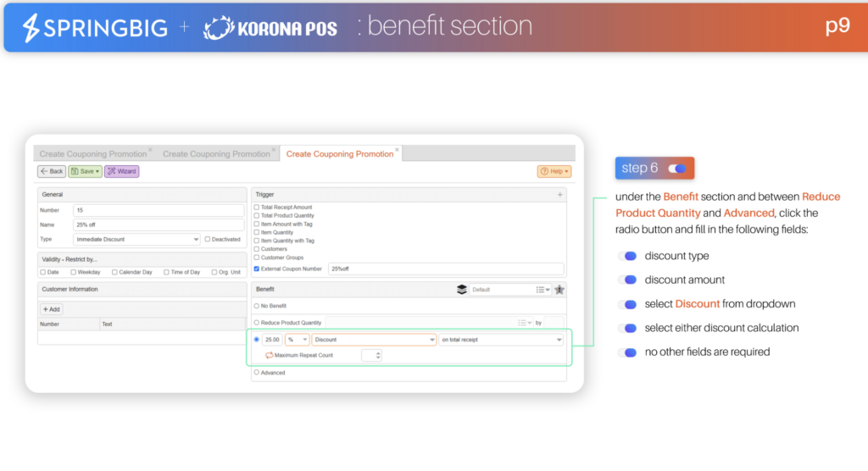Click the Number input field in General
This screenshot has height=471, width=868.
coord(159,210)
